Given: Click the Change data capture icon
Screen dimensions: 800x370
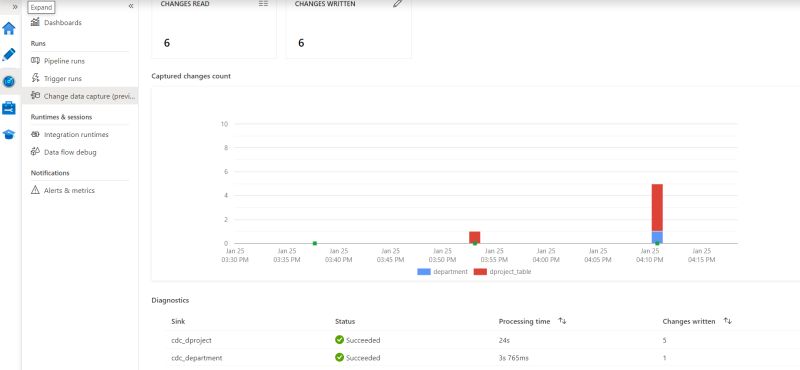Looking at the screenshot, I should click(35, 95).
